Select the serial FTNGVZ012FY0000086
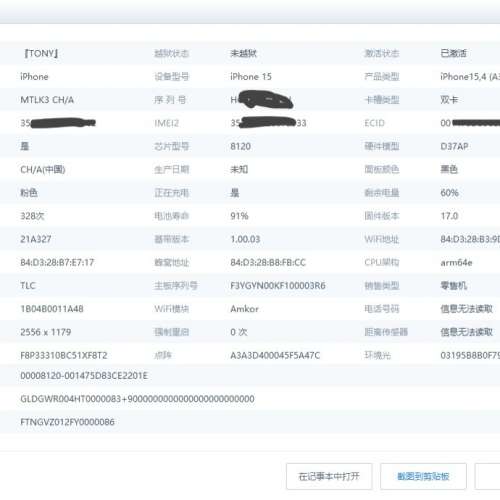Viewport: 500px width, 500px height. coord(67,422)
